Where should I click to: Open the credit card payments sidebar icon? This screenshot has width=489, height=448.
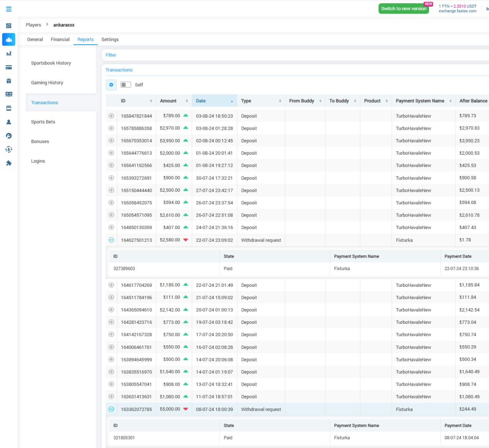[x=9, y=67]
